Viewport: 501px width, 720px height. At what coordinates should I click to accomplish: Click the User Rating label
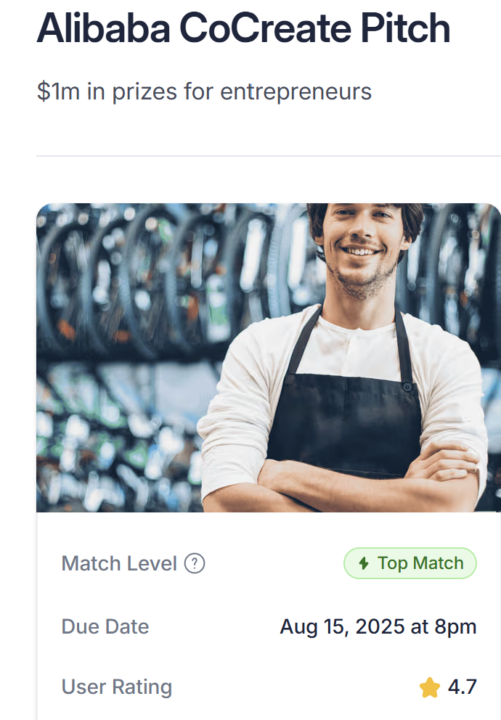point(117,687)
